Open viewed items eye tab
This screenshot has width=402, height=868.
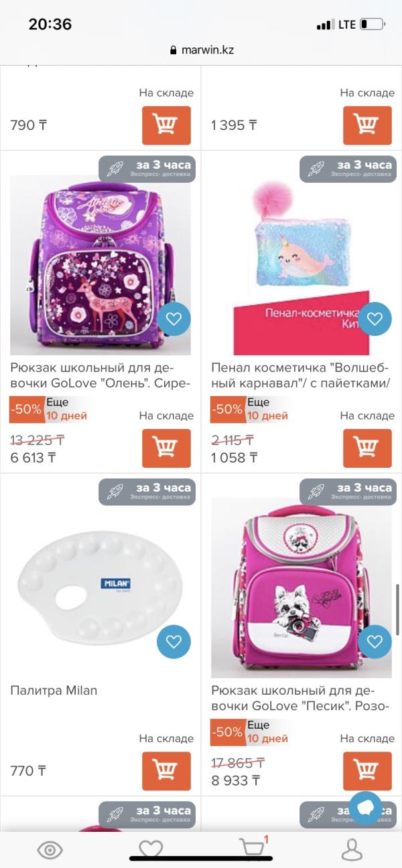click(x=50, y=850)
